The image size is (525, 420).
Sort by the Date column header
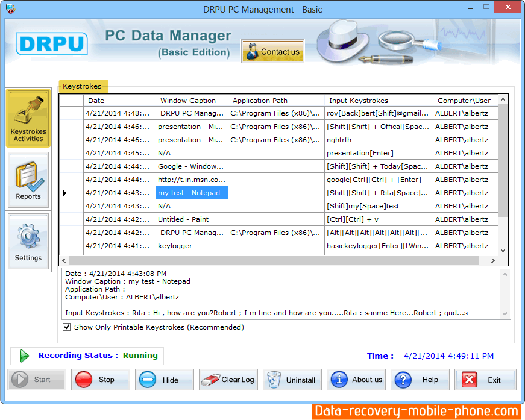point(96,101)
